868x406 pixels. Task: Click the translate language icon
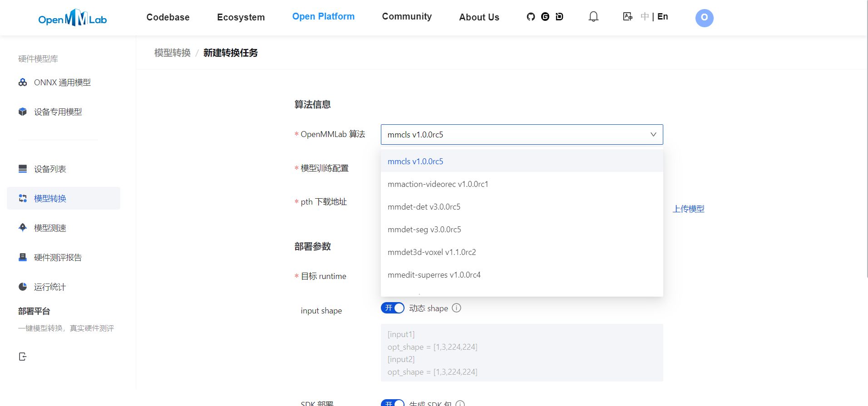point(628,17)
